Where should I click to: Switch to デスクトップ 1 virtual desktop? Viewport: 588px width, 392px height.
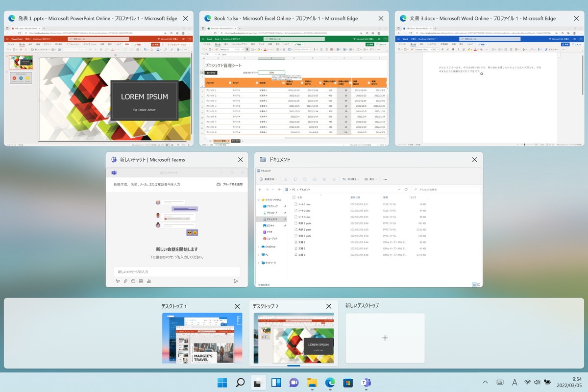[x=202, y=338]
